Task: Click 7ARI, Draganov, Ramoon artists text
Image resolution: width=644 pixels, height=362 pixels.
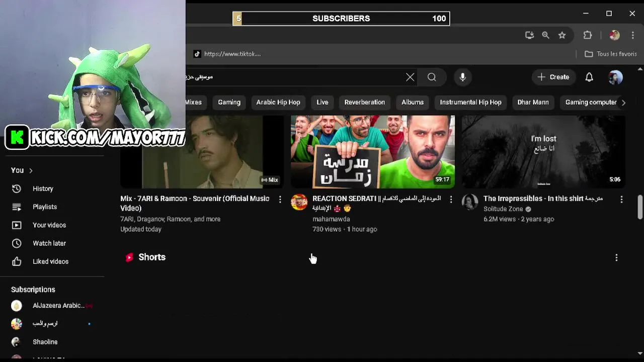Action: point(170,219)
